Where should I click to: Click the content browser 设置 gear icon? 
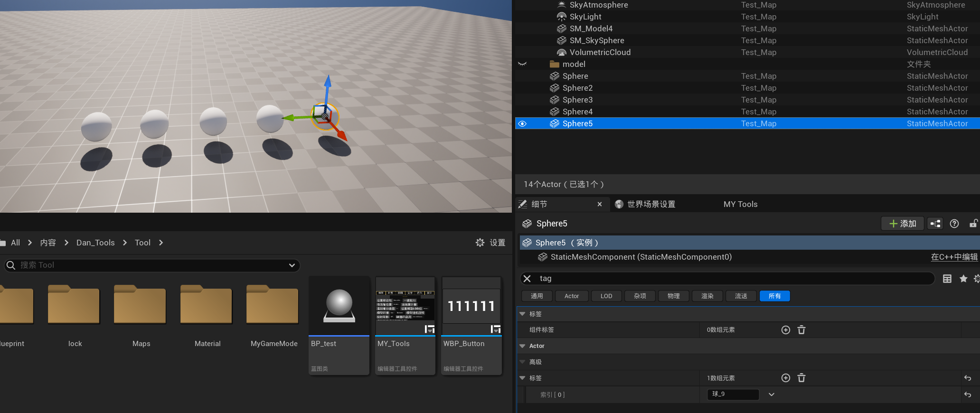480,243
